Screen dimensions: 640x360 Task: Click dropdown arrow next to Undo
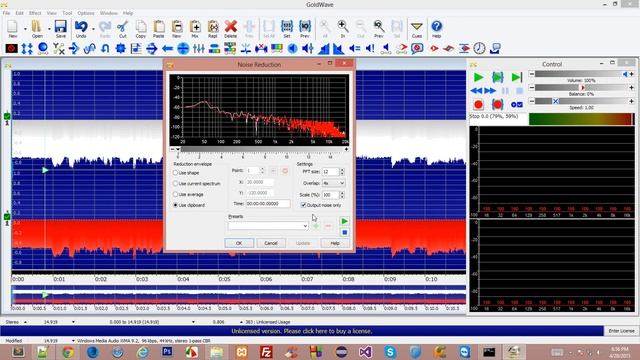point(93,29)
